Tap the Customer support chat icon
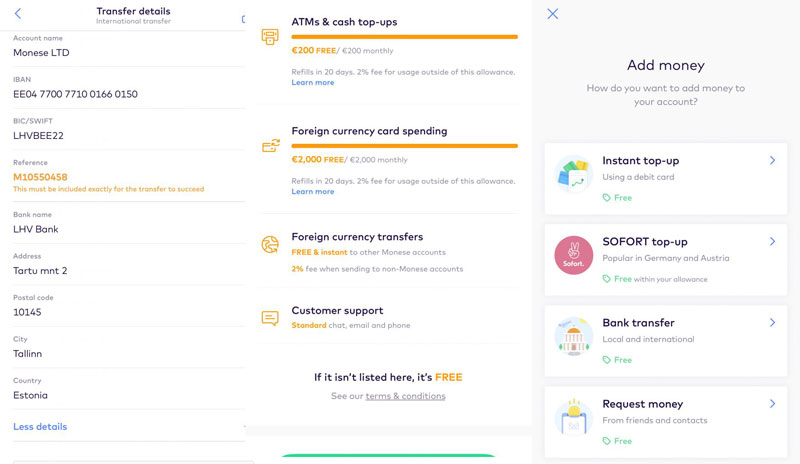Image resolution: width=800 pixels, height=464 pixels. [270, 318]
